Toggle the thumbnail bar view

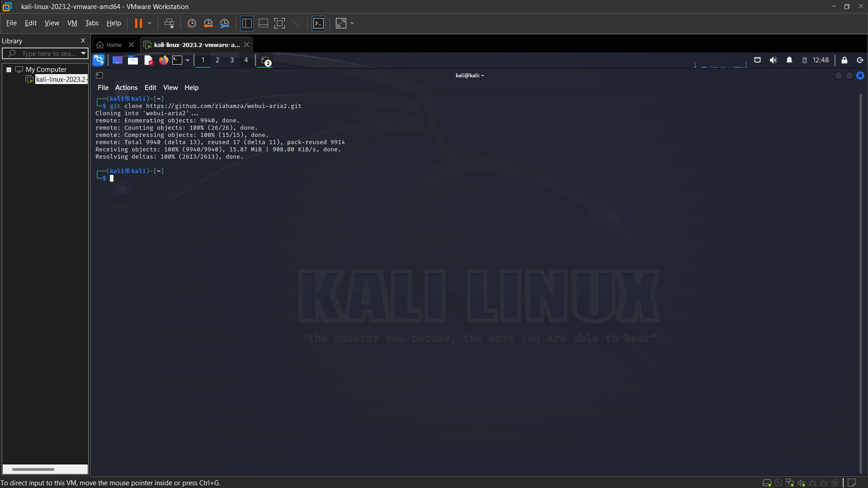[x=263, y=23]
